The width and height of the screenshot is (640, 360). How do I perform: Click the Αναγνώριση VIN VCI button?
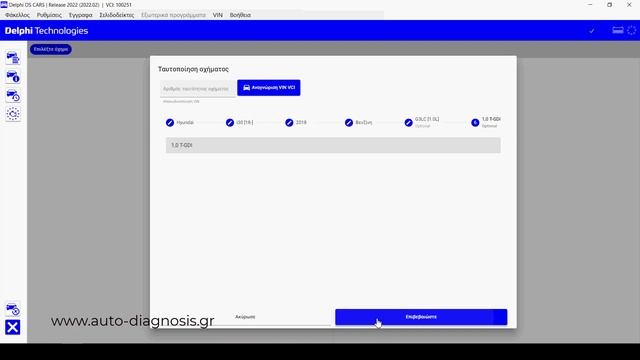coord(269,88)
